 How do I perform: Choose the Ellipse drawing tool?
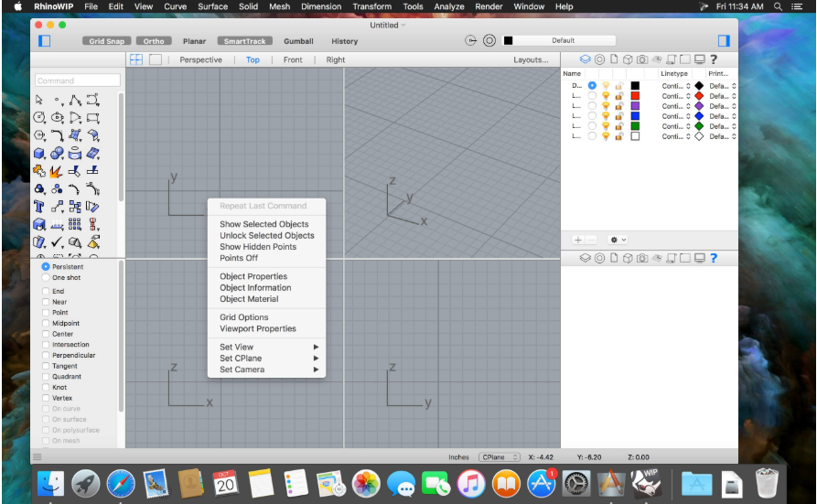point(58,117)
